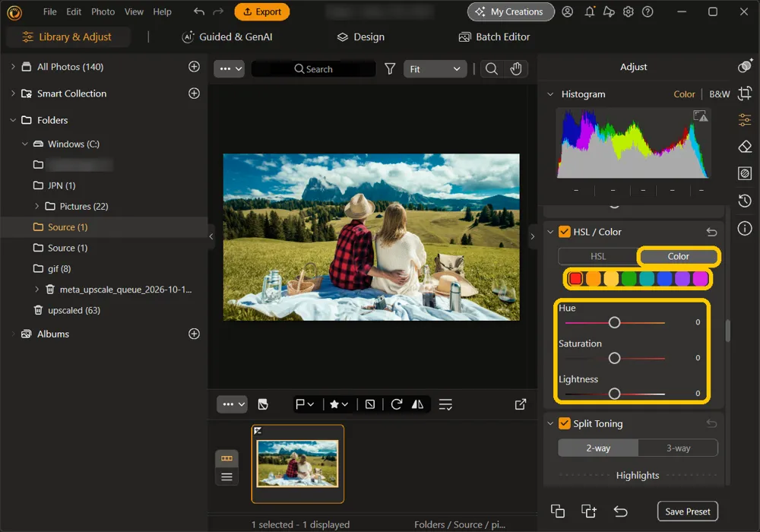The width and height of the screenshot is (760, 532).
Task: Collapse the Folders tree
Action: (x=13, y=120)
